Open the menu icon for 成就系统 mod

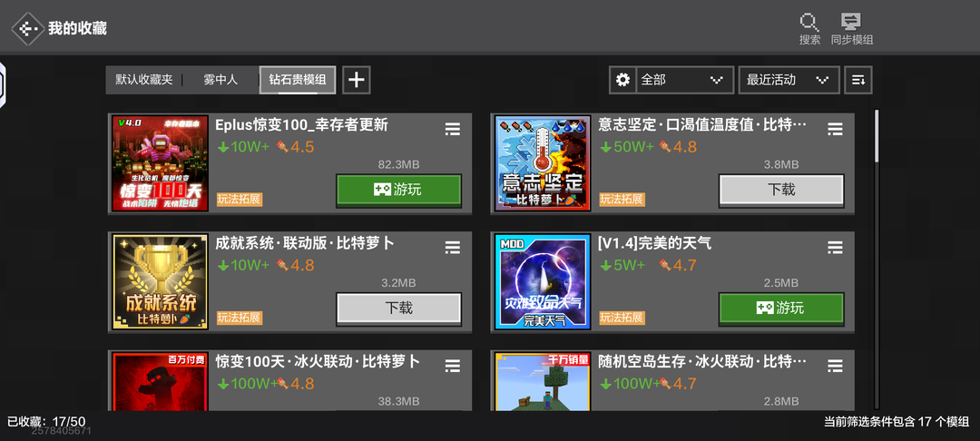tap(453, 248)
